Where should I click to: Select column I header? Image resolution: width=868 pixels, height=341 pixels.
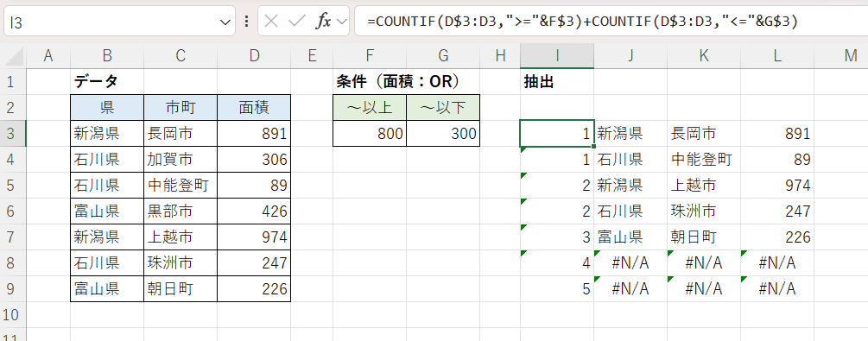coord(557,55)
